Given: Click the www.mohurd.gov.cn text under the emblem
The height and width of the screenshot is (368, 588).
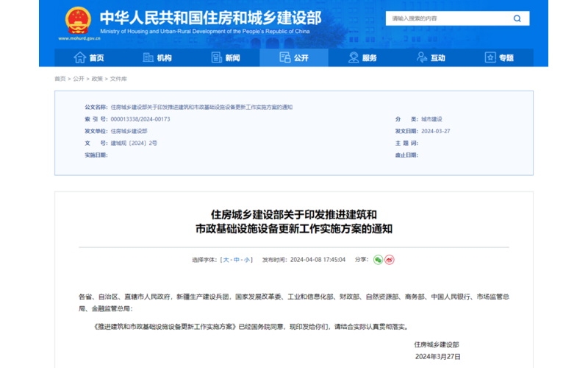Looking at the screenshot, I should coord(79,38).
